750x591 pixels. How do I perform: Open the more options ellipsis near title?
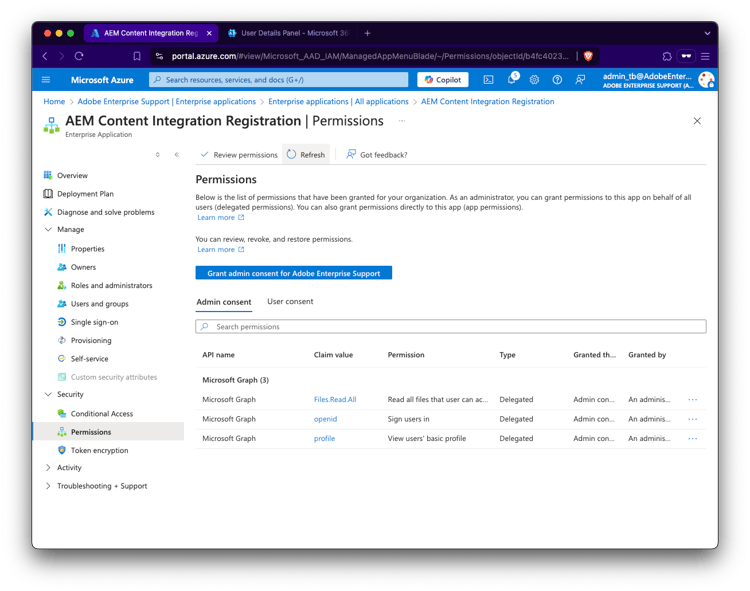click(402, 121)
